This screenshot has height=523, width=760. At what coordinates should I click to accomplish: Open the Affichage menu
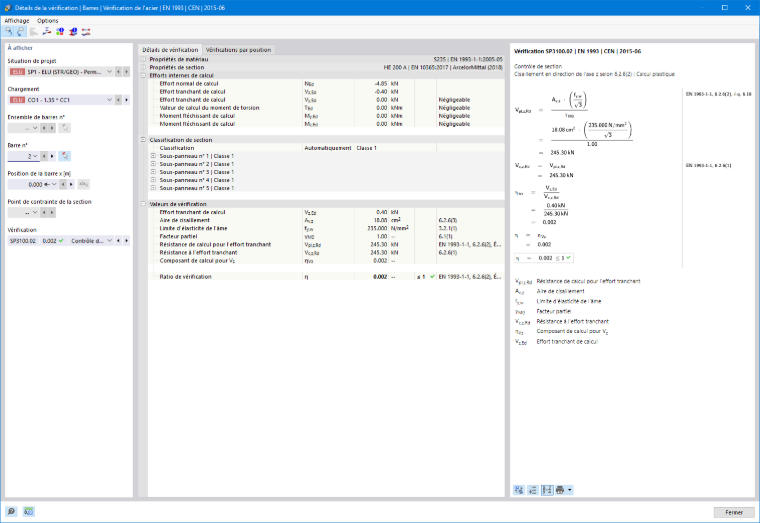[16, 20]
